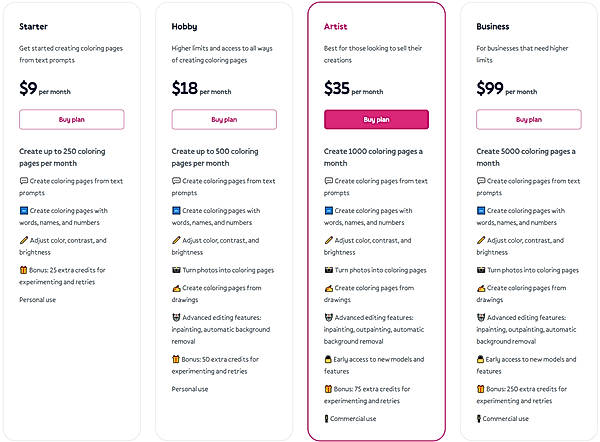Screen dimensions: 600x442
Task: Click the Business plan Buy plan button
Action: [528, 120]
